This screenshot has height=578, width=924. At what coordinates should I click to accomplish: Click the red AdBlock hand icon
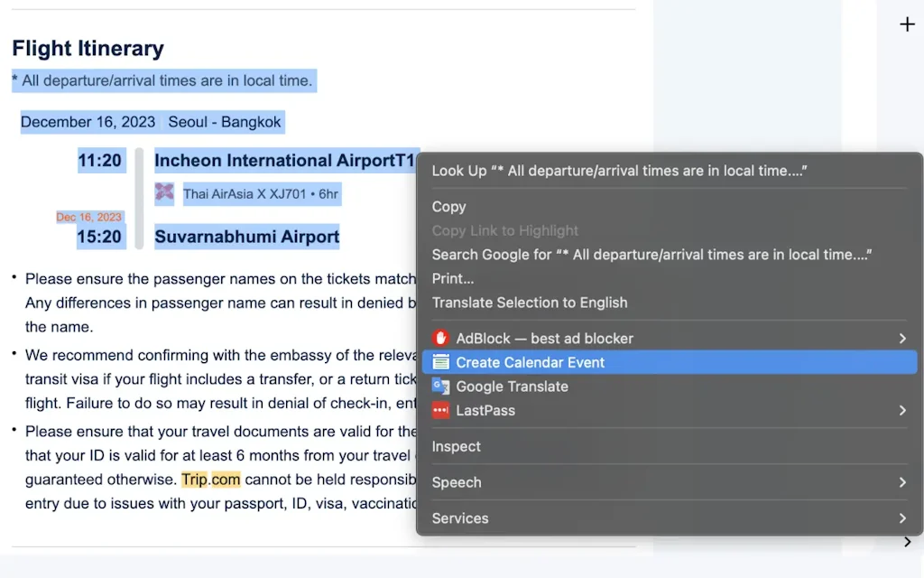click(x=442, y=338)
